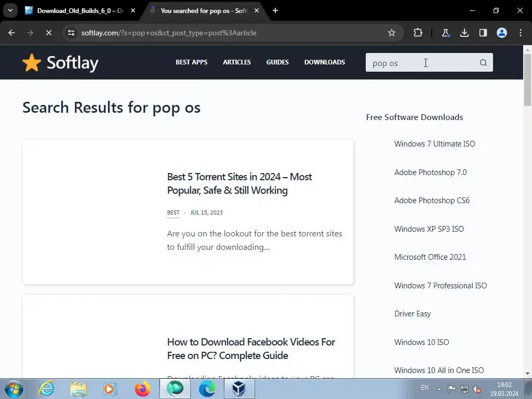The image size is (532, 399).
Task: Open Action Center flag icon
Action: click(451, 389)
